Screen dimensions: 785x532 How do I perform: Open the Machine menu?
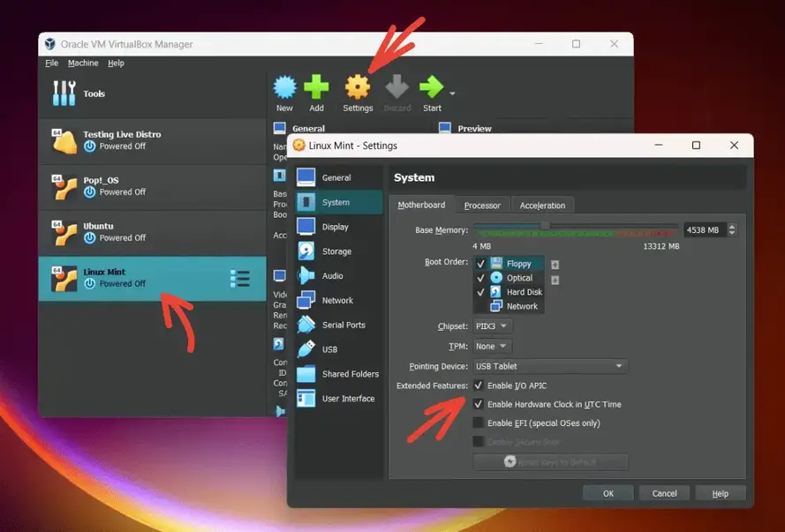click(83, 63)
